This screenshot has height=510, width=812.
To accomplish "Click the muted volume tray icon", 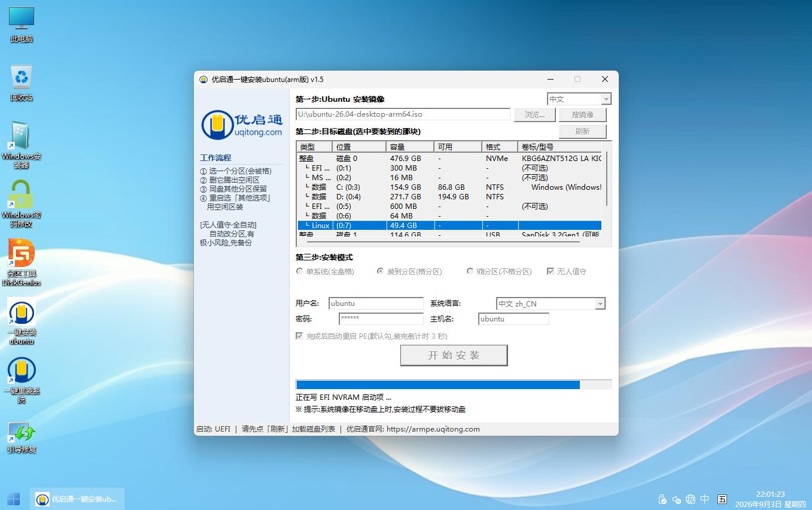I will 676,499.
